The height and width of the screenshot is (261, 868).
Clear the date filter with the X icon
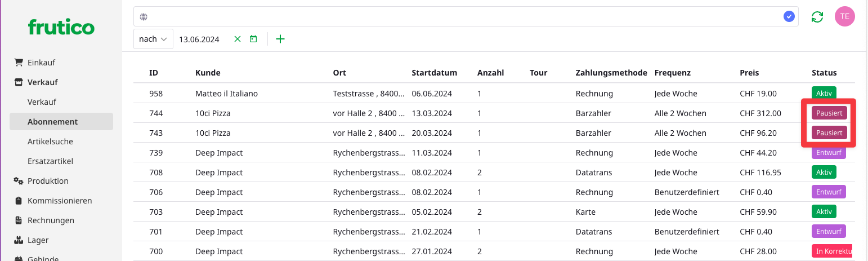pos(237,39)
